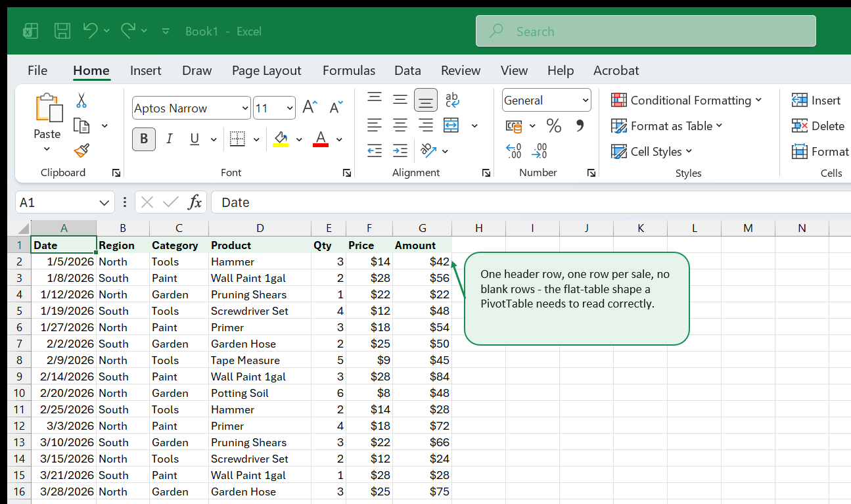Click the Increase Decimal icon

(514, 151)
